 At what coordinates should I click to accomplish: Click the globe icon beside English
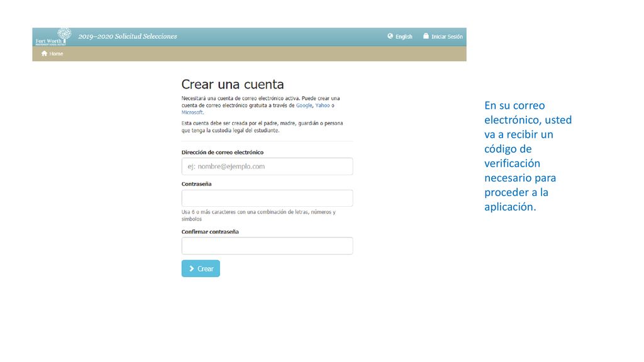point(390,36)
